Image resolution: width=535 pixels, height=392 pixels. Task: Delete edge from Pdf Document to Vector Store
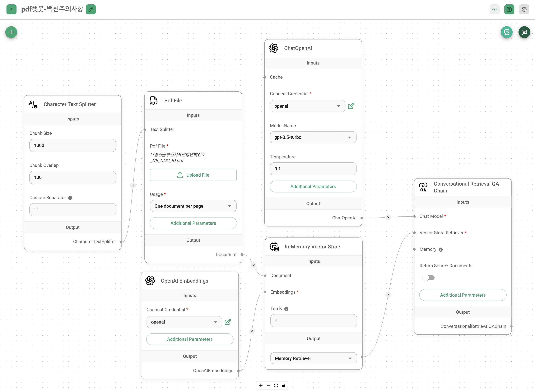(254, 265)
